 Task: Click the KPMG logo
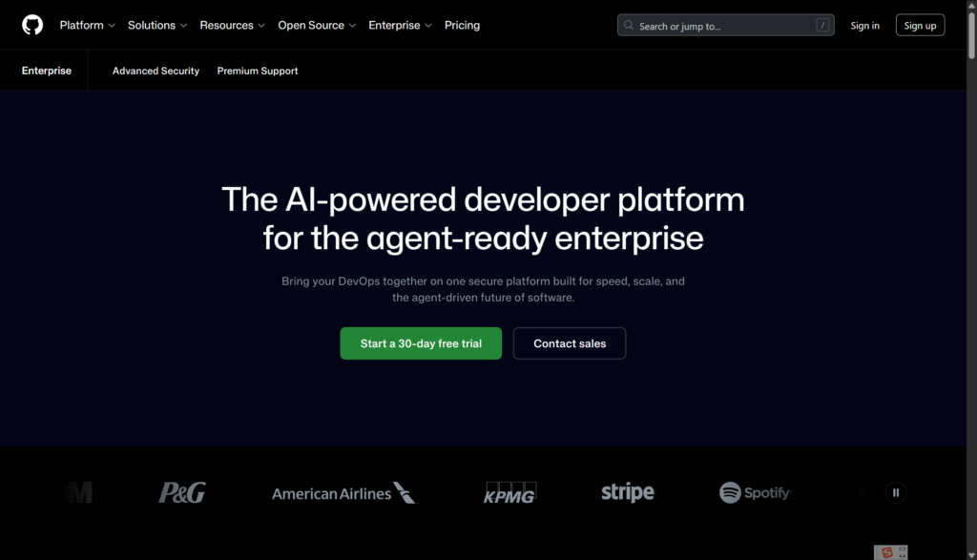click(x=509, y=492)
